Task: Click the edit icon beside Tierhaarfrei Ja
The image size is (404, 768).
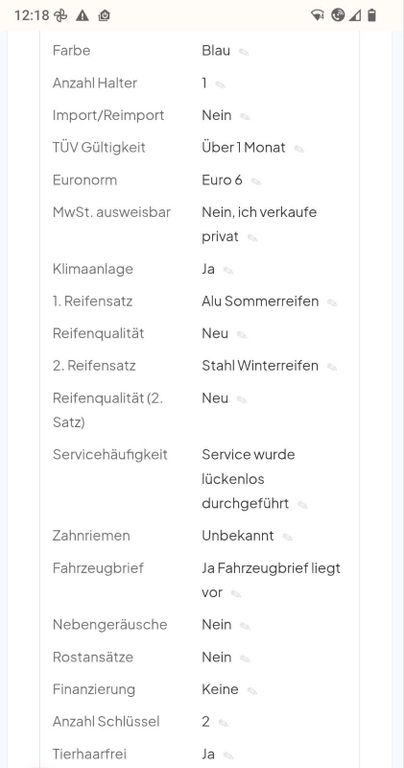Action: [228, 756]
